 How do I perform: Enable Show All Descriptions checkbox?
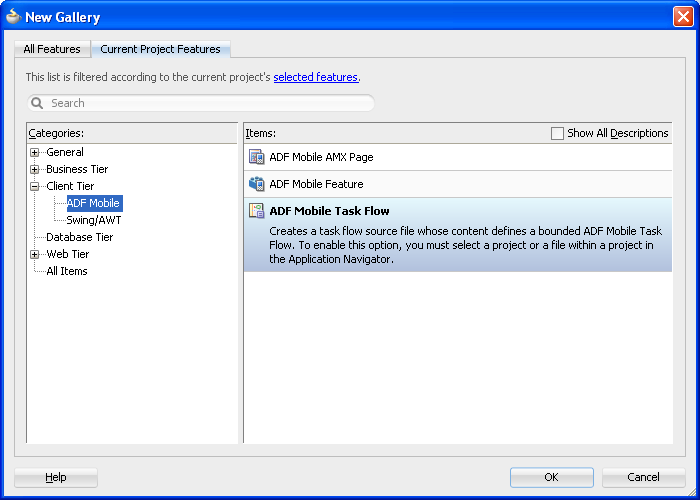tap(557, 133)
